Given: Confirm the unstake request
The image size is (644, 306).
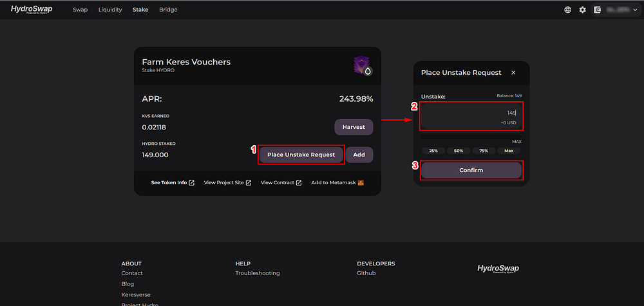Looking at the screenshot, I should [471, 170].
